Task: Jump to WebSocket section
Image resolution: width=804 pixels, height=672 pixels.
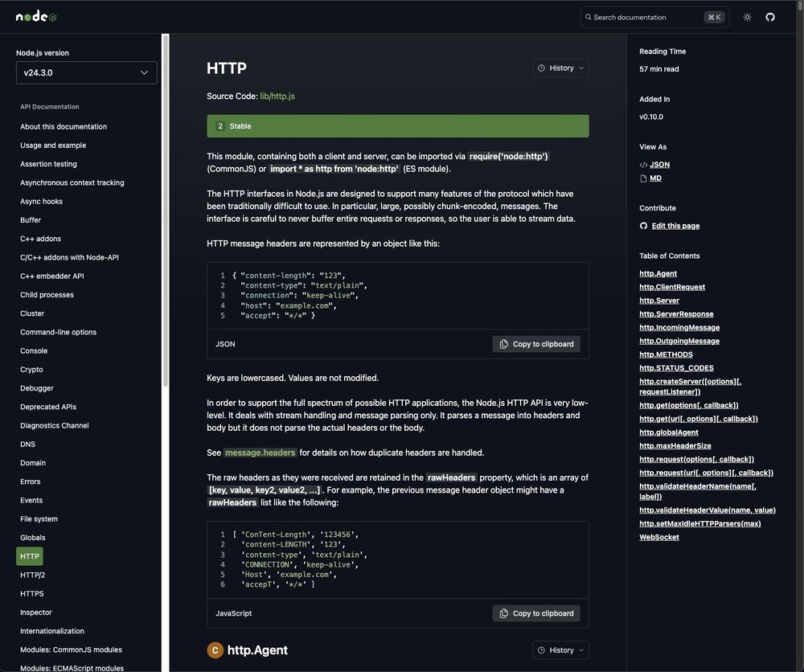Action: pyautogui.click(x=659, y=537)
